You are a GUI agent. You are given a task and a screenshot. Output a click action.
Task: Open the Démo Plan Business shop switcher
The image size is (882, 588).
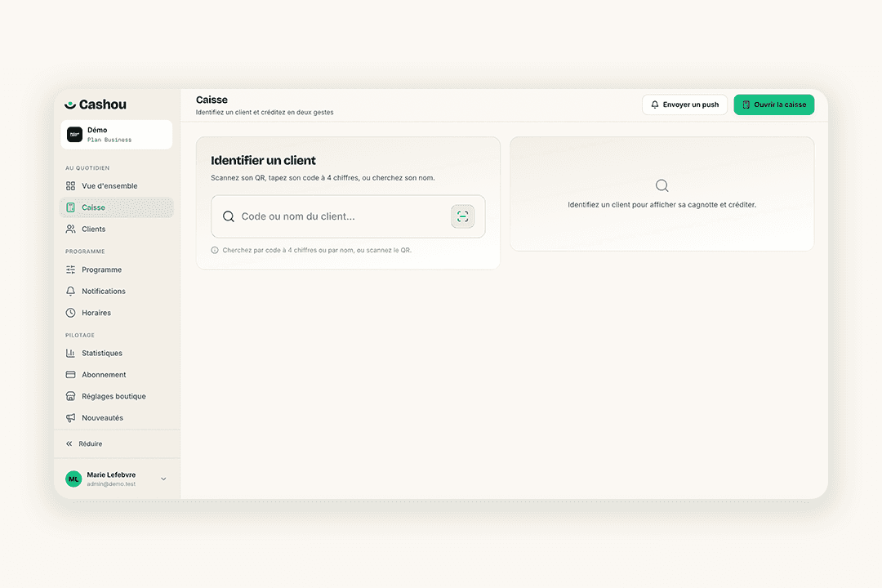117,135
